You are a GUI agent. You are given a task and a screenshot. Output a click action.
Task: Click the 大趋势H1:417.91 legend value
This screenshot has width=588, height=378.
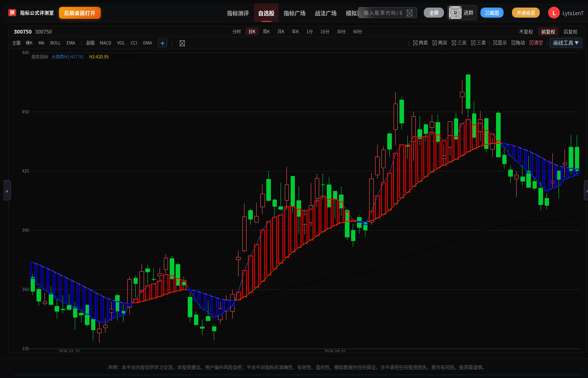(68, 57)
